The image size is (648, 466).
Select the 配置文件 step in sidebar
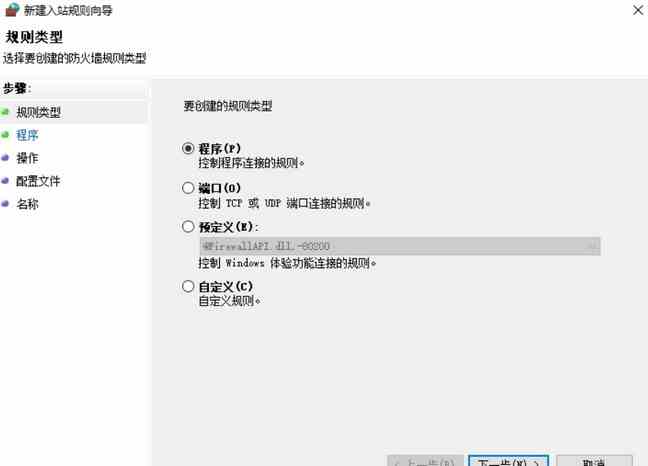click(x=38, y=181)
